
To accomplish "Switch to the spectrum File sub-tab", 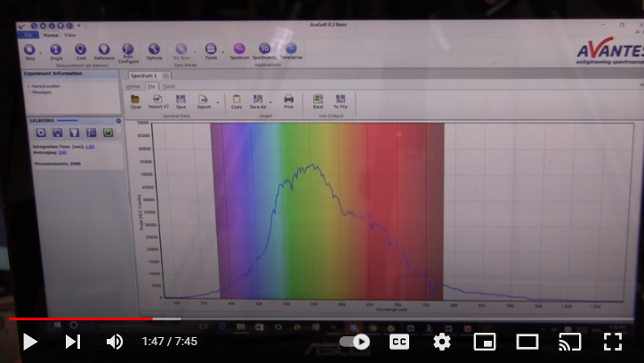I will coord(151,86).
